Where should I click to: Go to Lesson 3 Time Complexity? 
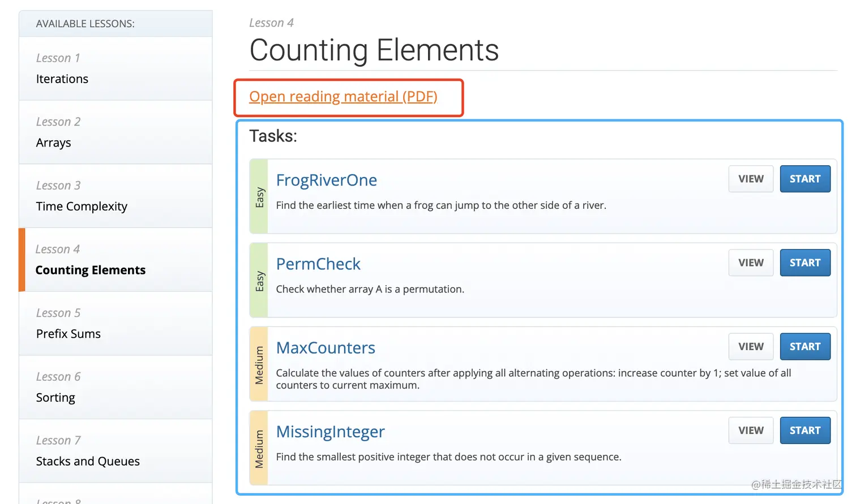point(115,196)
